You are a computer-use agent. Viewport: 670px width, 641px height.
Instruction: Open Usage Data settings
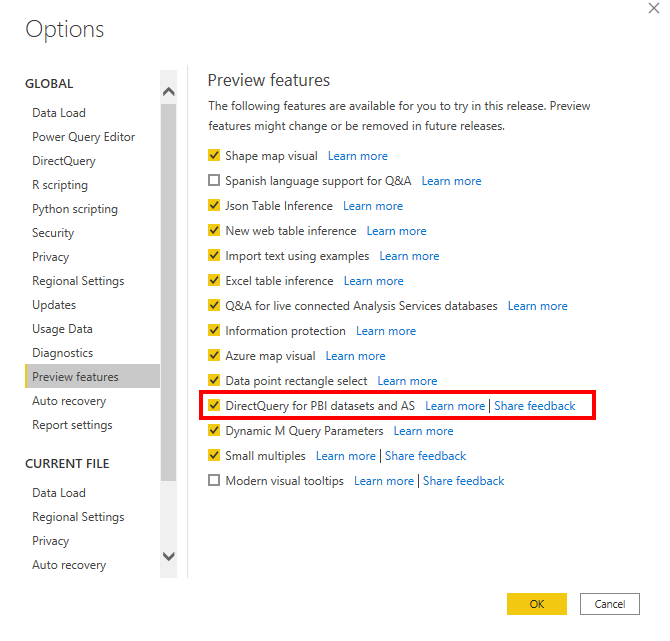[x=62, y=329]
